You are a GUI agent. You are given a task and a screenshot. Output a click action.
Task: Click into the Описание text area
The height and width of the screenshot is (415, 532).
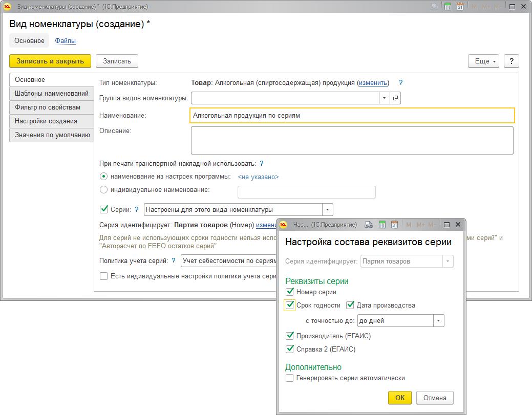(x=352, y=140)
